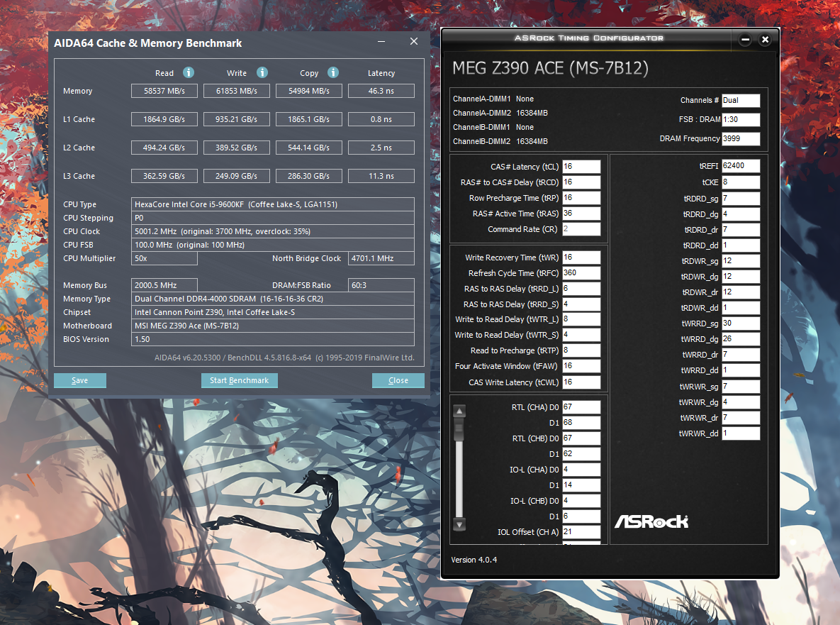840x625 pixels.
Task: Click the tRRD_L value field
Action: tap(581, 288)
